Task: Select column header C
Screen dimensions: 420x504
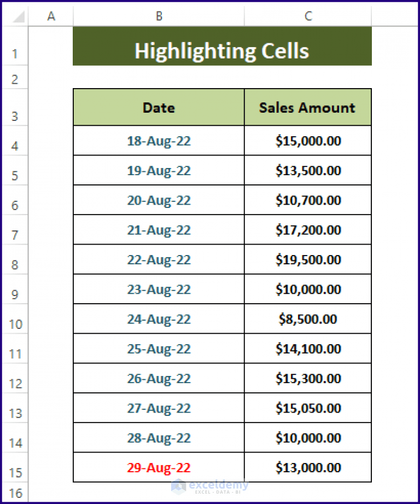Action: (307, 16)
